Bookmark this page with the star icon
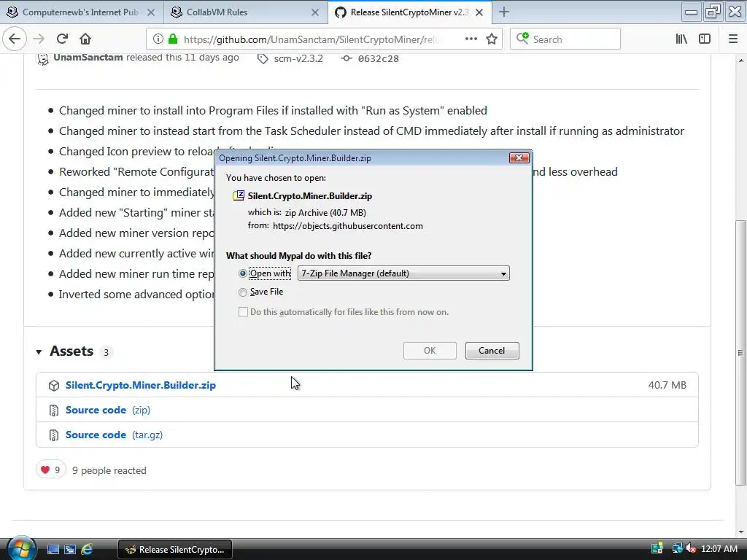 [492, 39]
